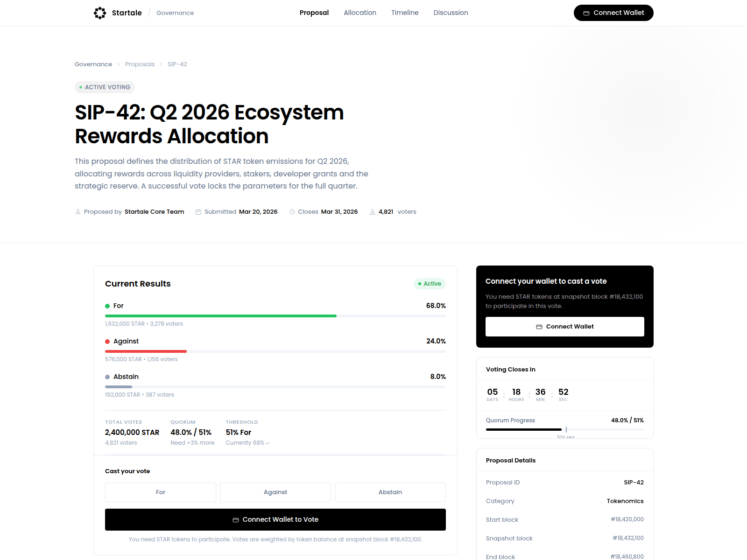
Task: Click the wallet icon on Connect Wallet to Vote
Action: coord(236,519)
